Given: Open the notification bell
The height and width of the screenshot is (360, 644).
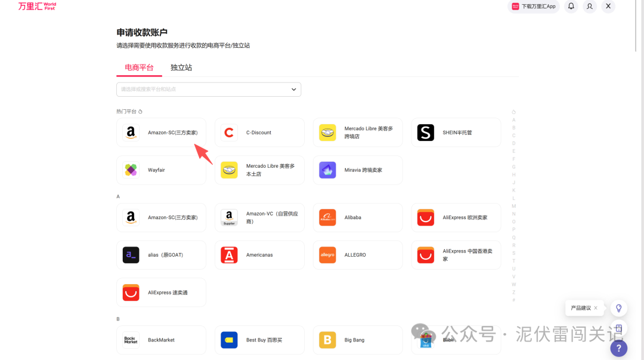Looking at the screenshot, I should (571, 6).
